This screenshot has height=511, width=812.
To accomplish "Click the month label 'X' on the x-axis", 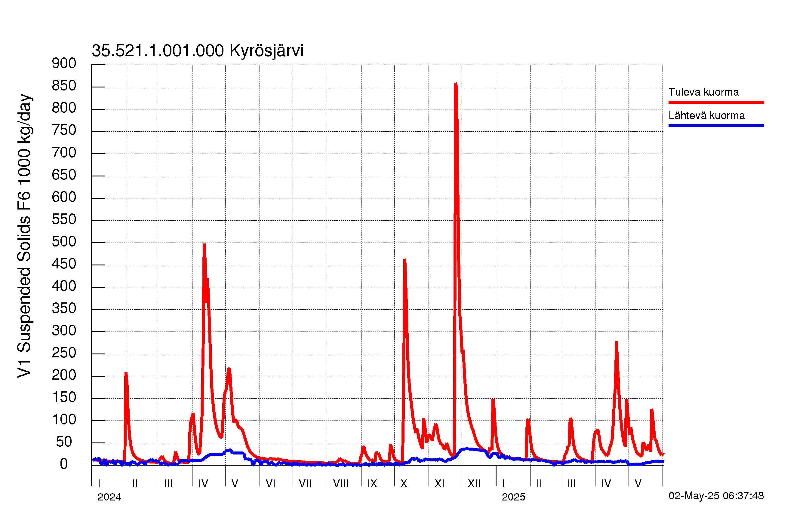I will [404, 484].
